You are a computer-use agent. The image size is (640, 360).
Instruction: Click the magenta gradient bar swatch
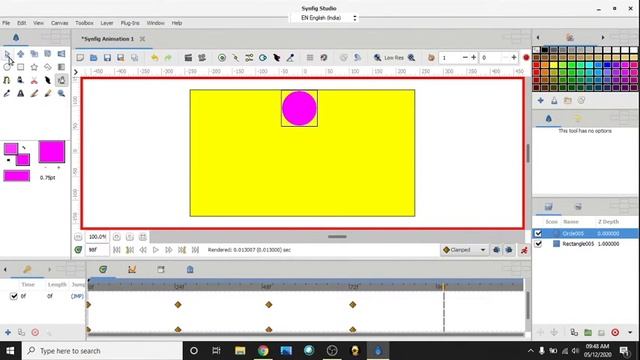click(17, 176)
